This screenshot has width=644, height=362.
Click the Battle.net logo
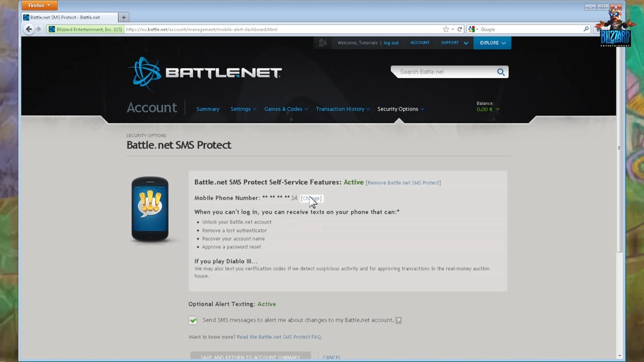click(x=205, y=73)
